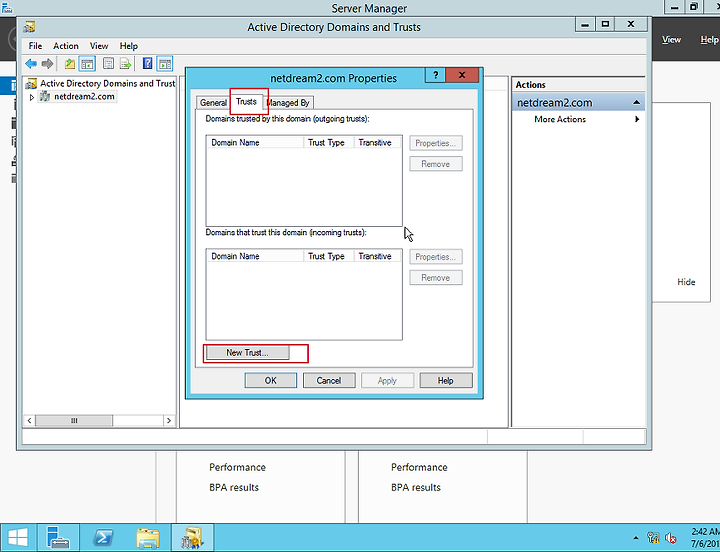The width and height of the screenshot is (720, 552).
Task: Select the Trusts tab
Action: click(246, 101)
